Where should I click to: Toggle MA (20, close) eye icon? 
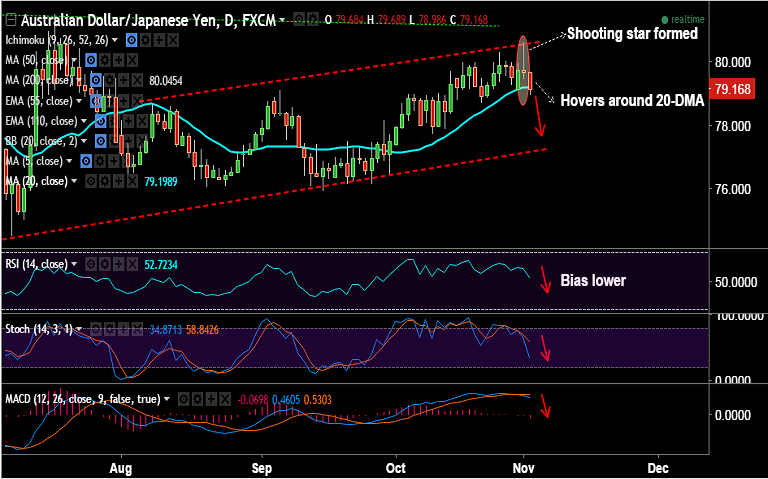pyautogui.click(x=91, y=181)
